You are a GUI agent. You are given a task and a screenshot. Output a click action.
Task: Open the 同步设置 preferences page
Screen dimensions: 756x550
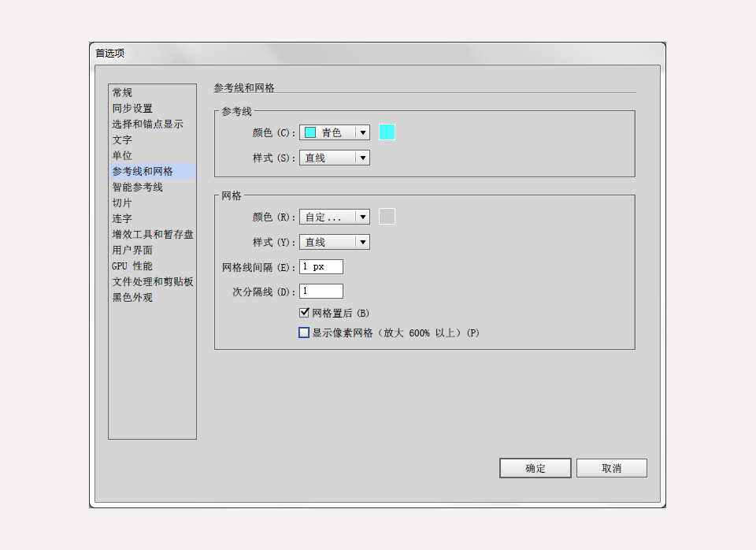coord(132,108)
